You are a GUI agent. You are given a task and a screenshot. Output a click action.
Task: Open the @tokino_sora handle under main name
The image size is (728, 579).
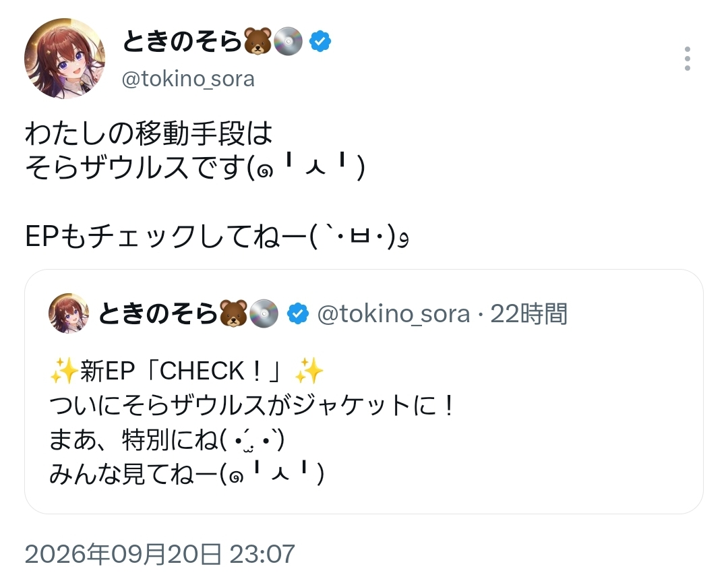click(188, 79)
